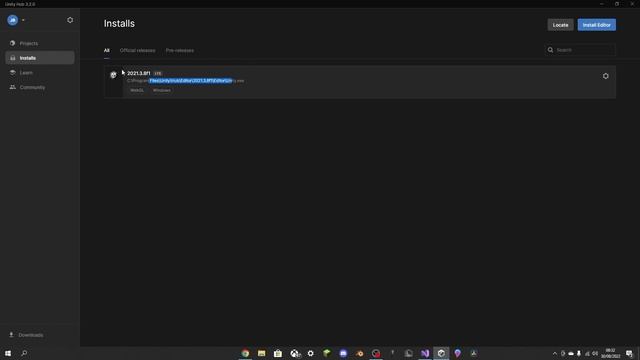Click the Windows module tag
640x360 pixels.
point(162,90)
